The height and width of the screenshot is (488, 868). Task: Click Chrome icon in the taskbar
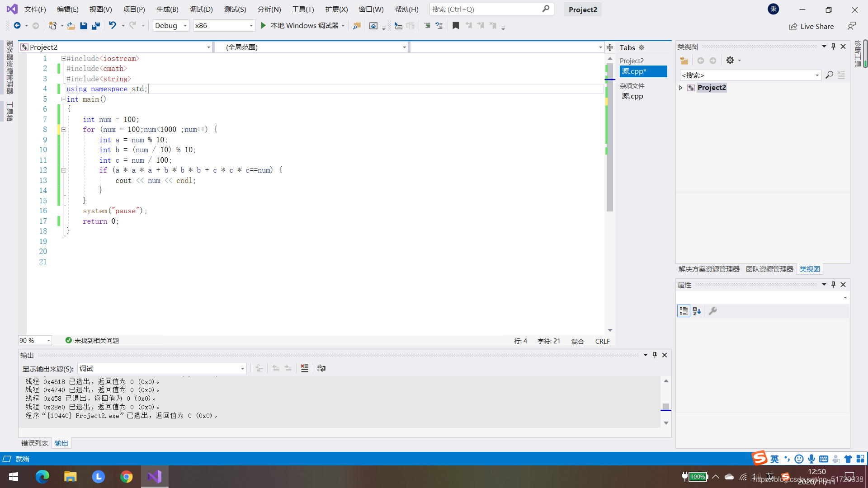click(127, 477)
